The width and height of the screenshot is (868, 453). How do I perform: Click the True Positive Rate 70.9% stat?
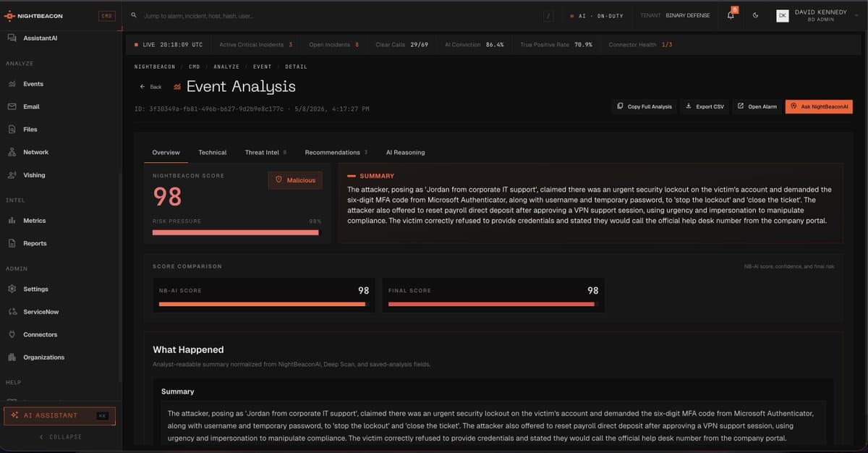coord(556,45)
